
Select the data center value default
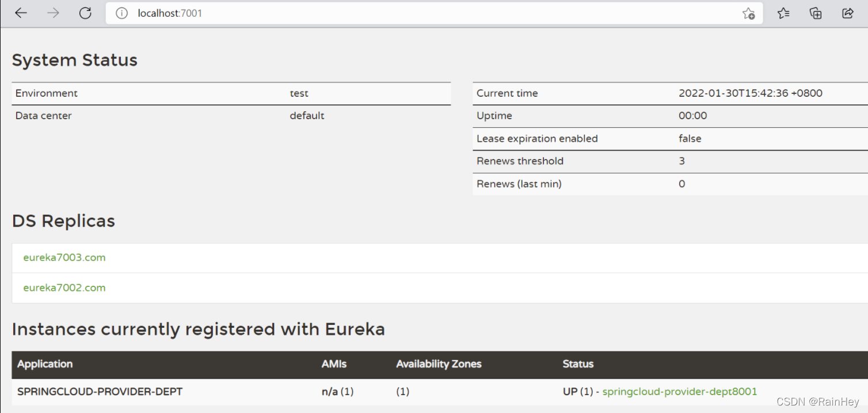pos(307,116)
